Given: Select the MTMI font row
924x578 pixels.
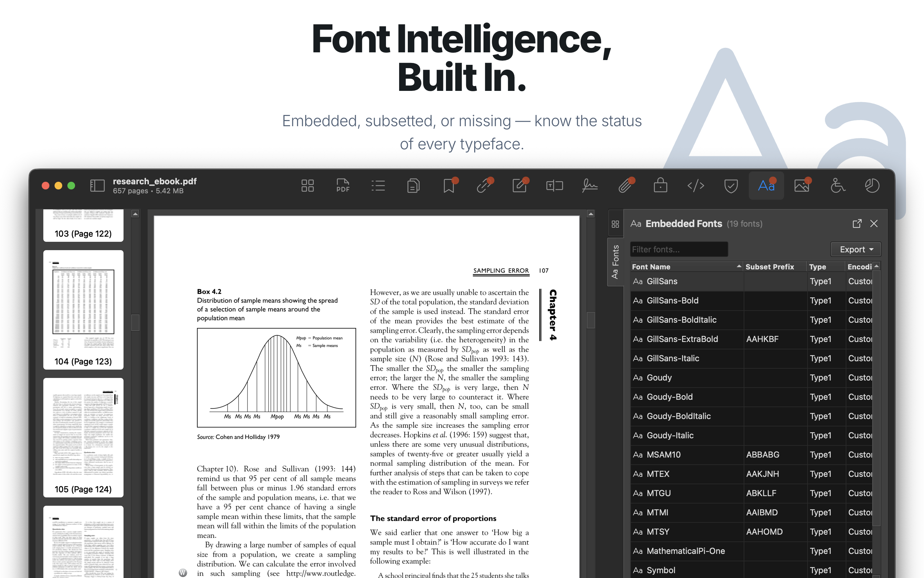Looking at the screenshot, I should [x=751, y=512].
